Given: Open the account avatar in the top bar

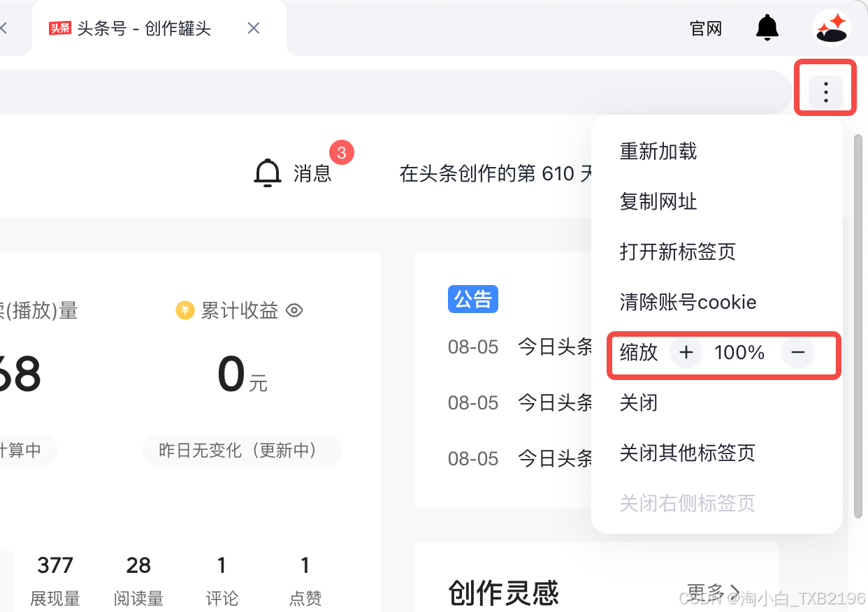Looking at the screenshot, I should [832, 28].
